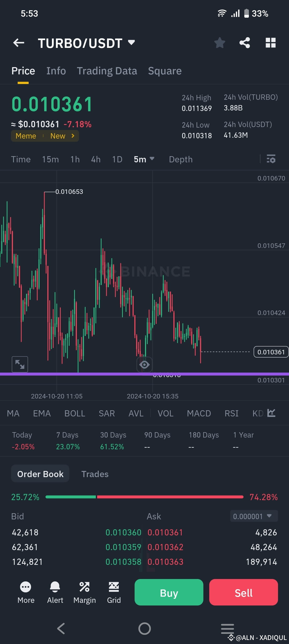Tap the Today -2.05% performance
This screenshot has width=289, height=644.
[23, 441]
